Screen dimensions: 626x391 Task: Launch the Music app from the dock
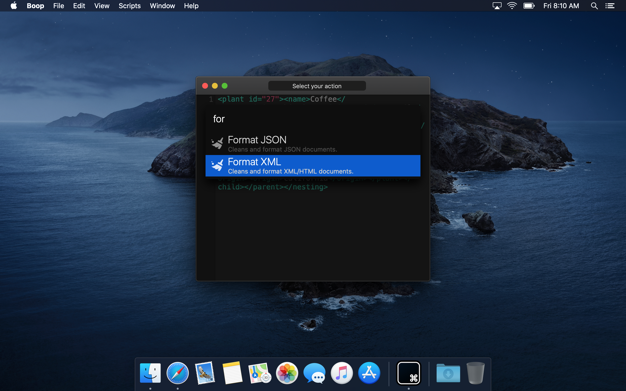click(342, 373)
